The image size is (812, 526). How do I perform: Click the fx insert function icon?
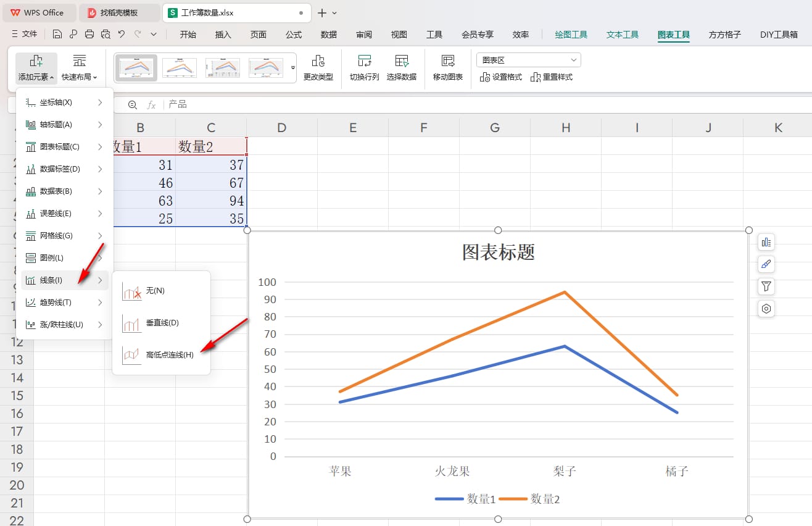click(x=151, y=105)
